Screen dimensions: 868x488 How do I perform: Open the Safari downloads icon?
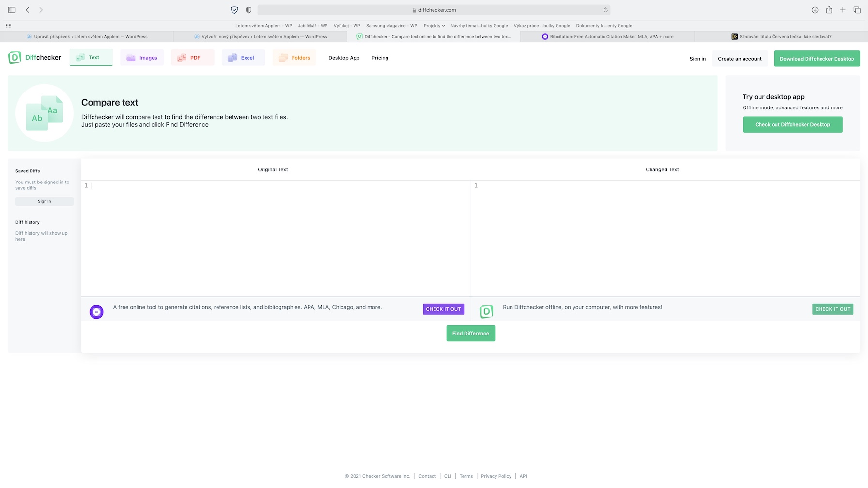[815, 10]
